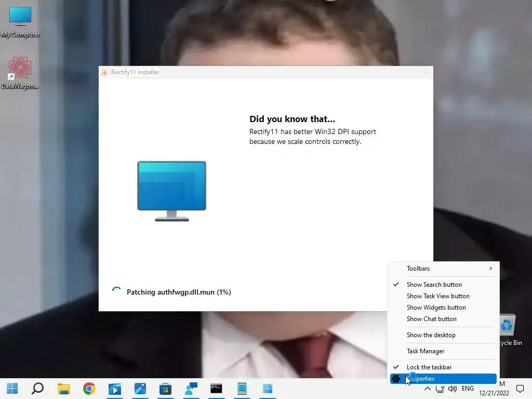Viewport: 532px width, 399px height.
Task: Click the blue monitor illustration in installer
Action: pos(171,191)
